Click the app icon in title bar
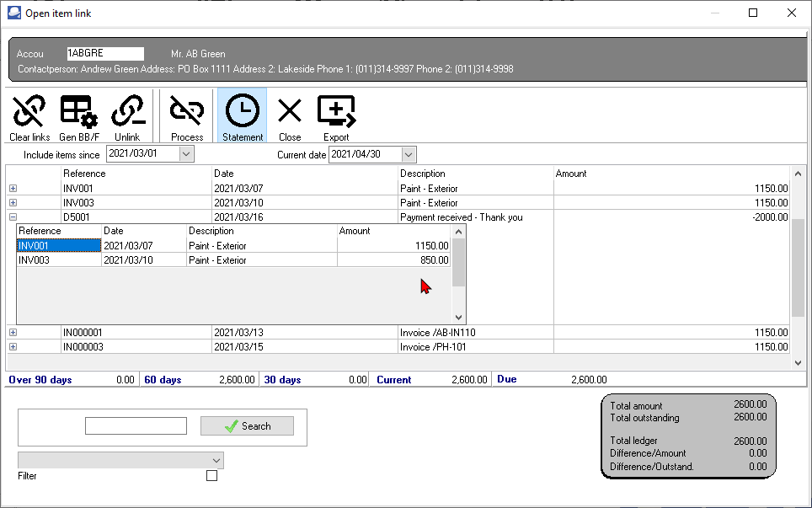Screen dimensions: 812x508 pyautogui.click(x=14, y=13)
